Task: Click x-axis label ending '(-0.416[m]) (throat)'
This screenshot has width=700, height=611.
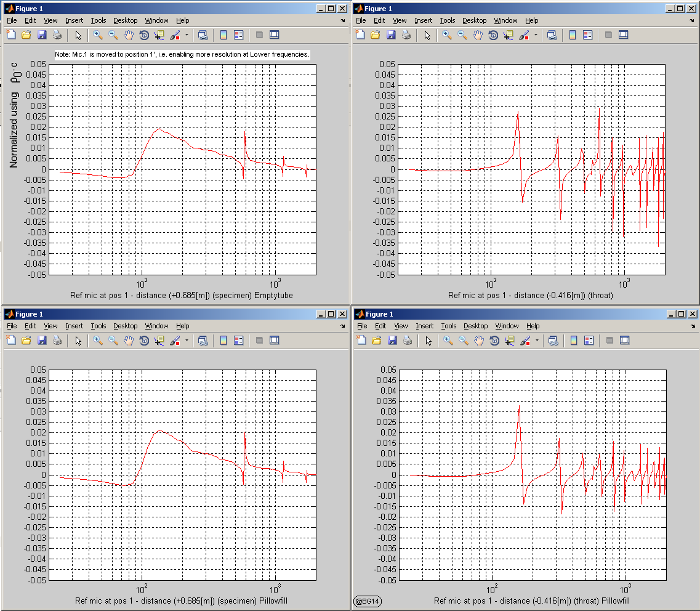Action: click(x=530, y=295)
